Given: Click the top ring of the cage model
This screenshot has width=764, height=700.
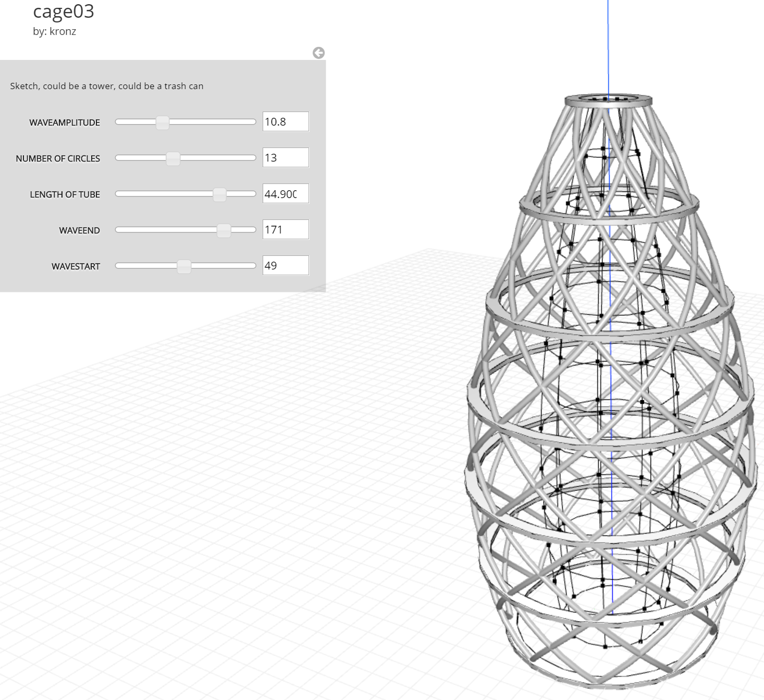Looking at the screenshot, I should (x=607, y=98).
